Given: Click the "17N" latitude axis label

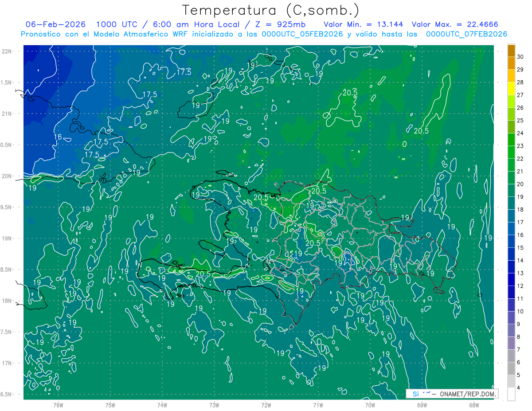Looking at the screenshot, I should [7, 364].
